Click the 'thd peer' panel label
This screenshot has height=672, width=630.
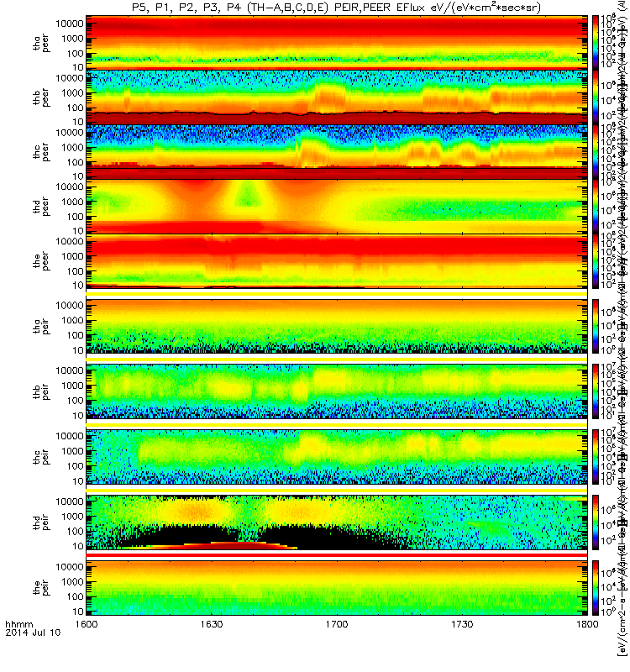point(41,207)
